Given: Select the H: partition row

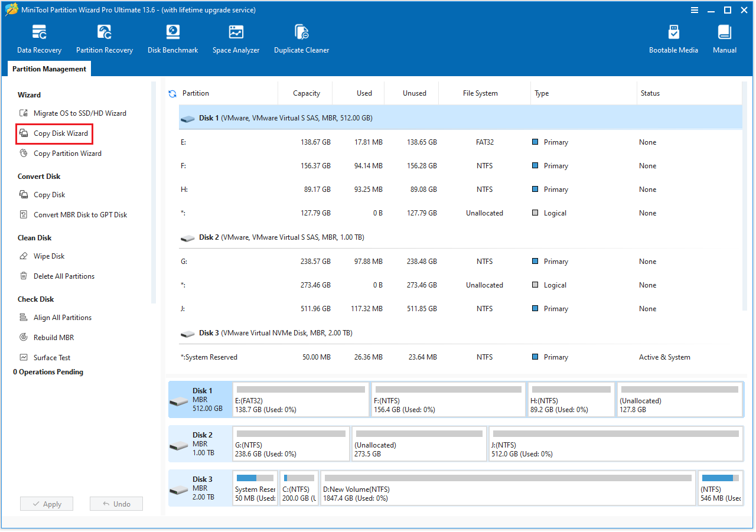Looking at the screenshot, I should [x=460, y=190].
